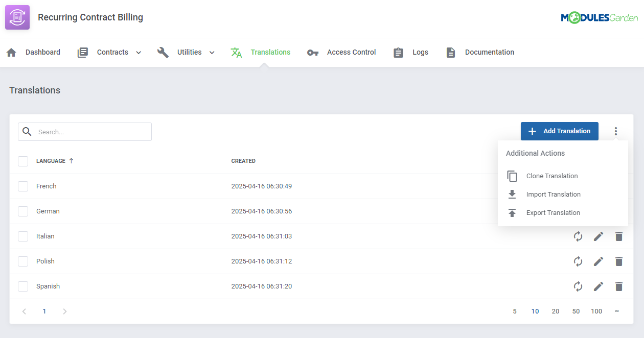This screenshot has width=644, height=338.
Task: Click the Italian language cell
Action: pyautogui.click(x=45, y=236)
